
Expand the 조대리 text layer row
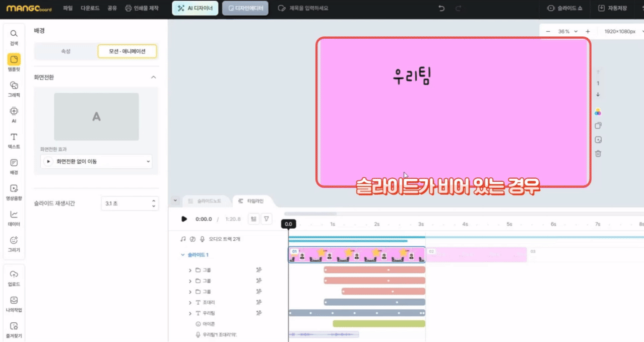pyautogui.click(x=190, y=303)
